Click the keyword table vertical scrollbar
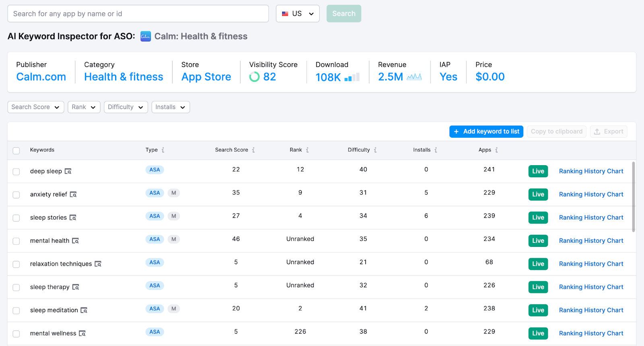 click(634, 197)
